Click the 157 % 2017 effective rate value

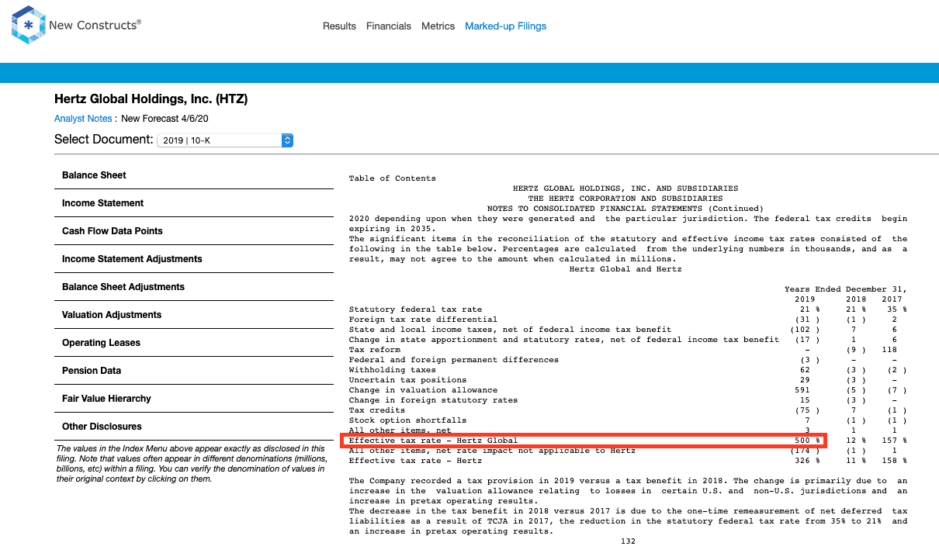click(894, 441)
